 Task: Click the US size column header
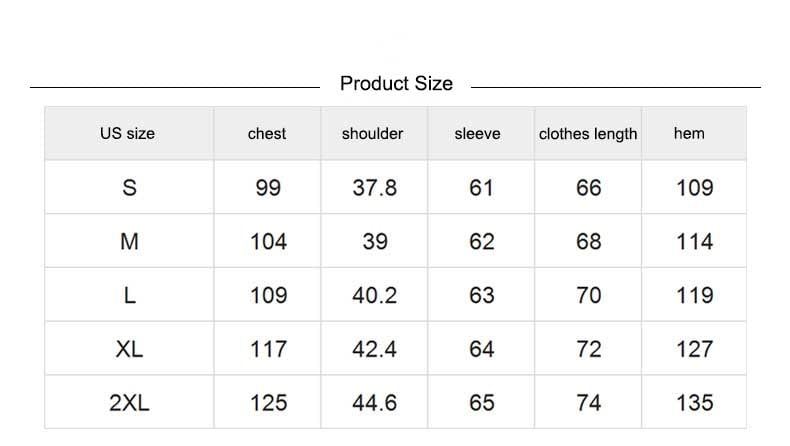(x=127, y=133)
